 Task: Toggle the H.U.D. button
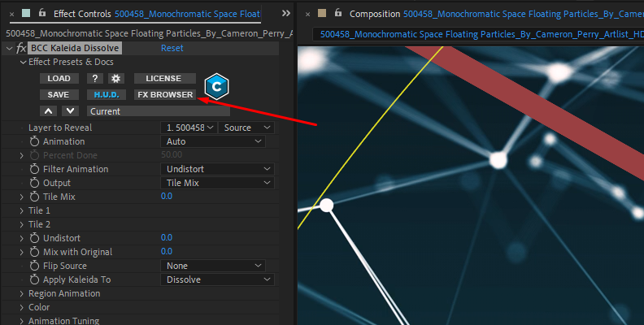pyautogui.click(x=107, y=95)
